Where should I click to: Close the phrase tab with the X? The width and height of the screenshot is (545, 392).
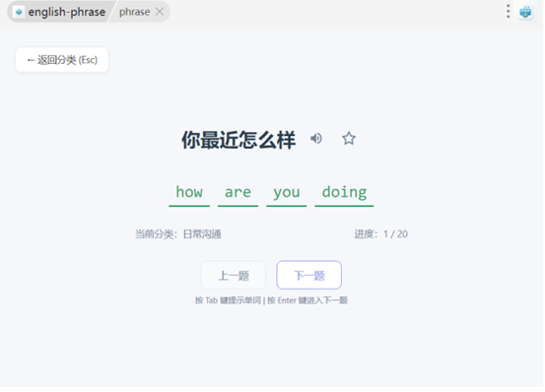(x=160, y=12)
